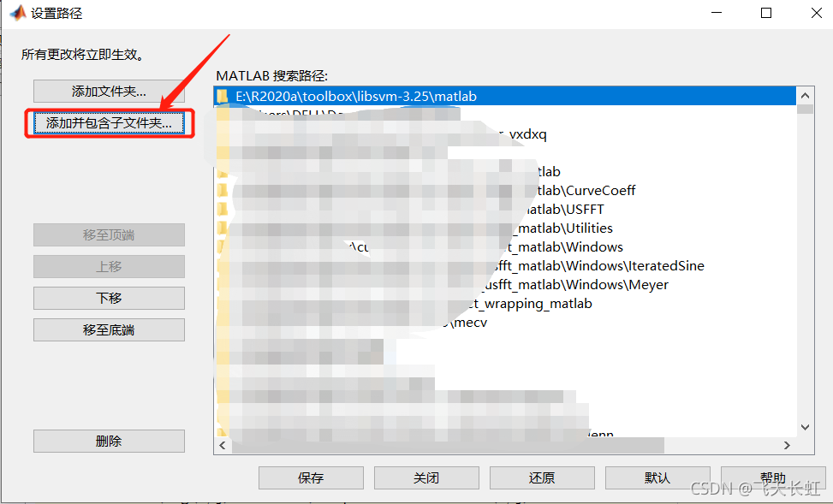Save path changes with 保存 button
This screenshot has height=504, width=833.
point(311,477)
